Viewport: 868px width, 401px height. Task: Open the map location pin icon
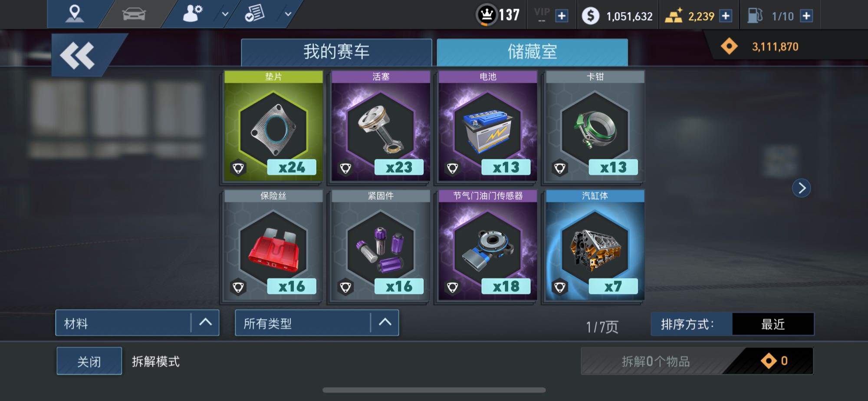[75, 13]
